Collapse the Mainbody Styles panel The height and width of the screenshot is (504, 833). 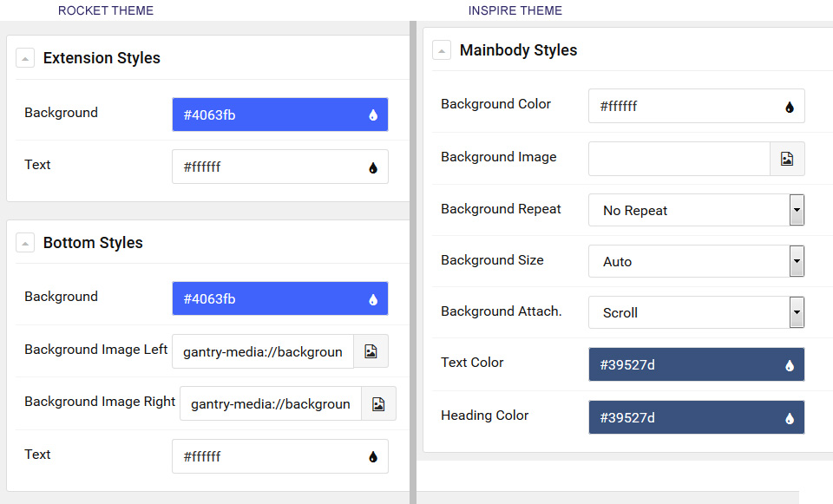442,50
